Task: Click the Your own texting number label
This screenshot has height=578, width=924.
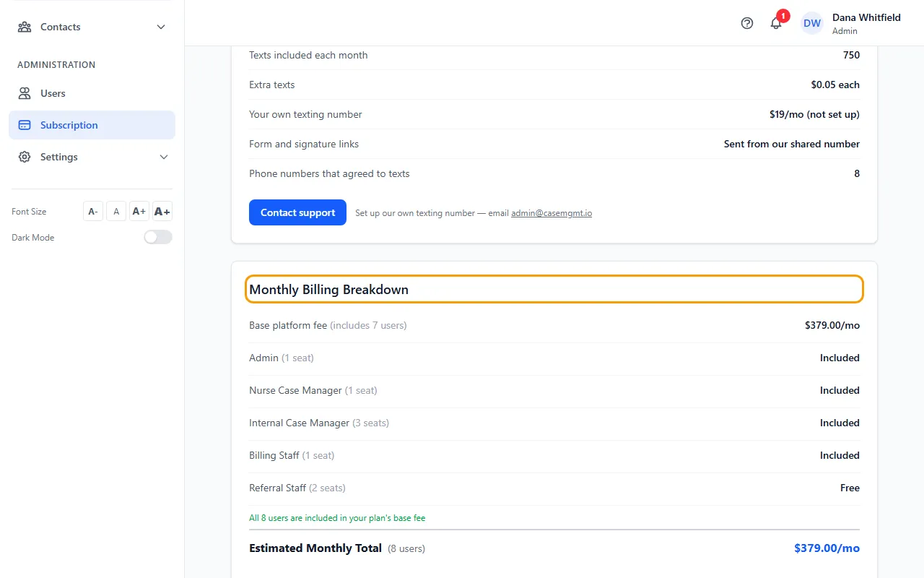Action: click(305, 114)
